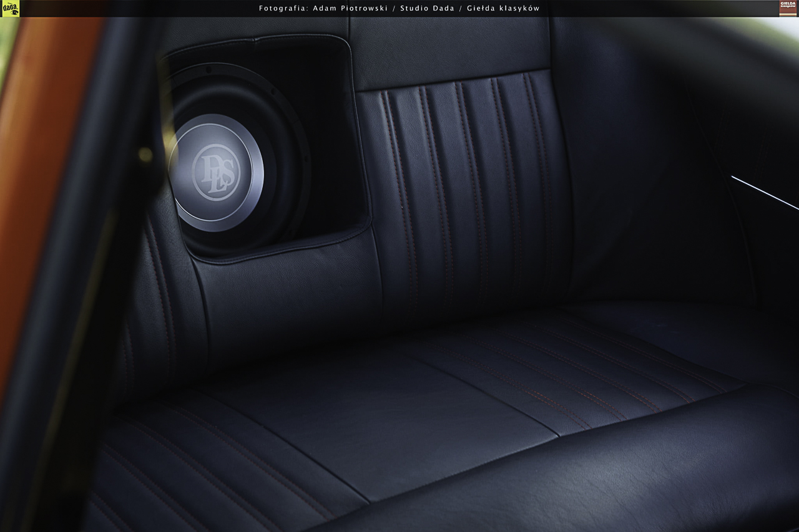Viewport: 799px width, 532px height.
Task: Click the orange car body on the left
Action: 37,156
